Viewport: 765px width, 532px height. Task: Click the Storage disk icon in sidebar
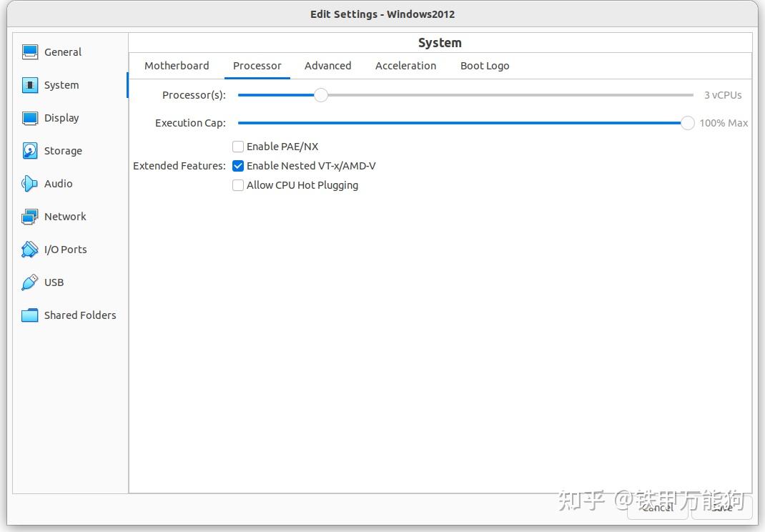[x=30, y=151]
